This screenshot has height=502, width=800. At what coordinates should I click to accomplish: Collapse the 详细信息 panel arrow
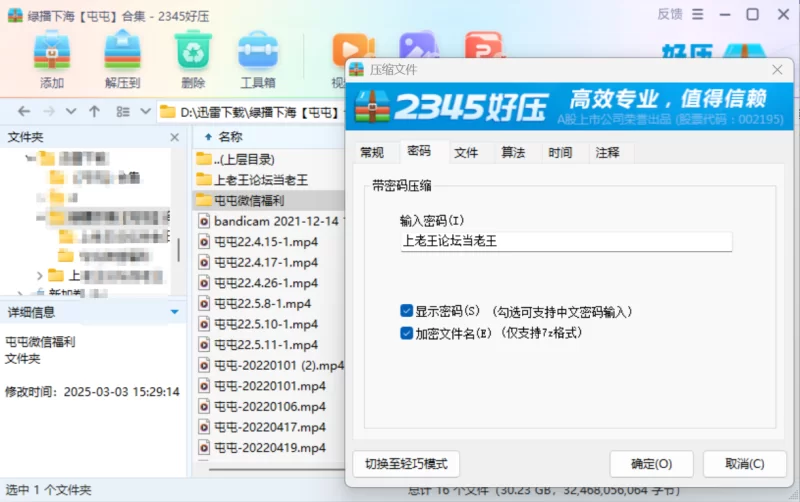click(x=174, y=312)
